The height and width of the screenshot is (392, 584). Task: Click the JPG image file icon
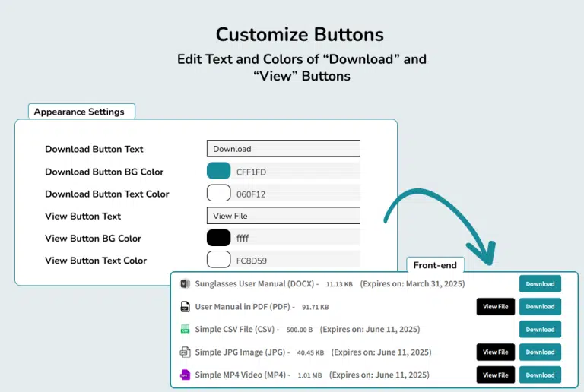[x=185, y=352]
